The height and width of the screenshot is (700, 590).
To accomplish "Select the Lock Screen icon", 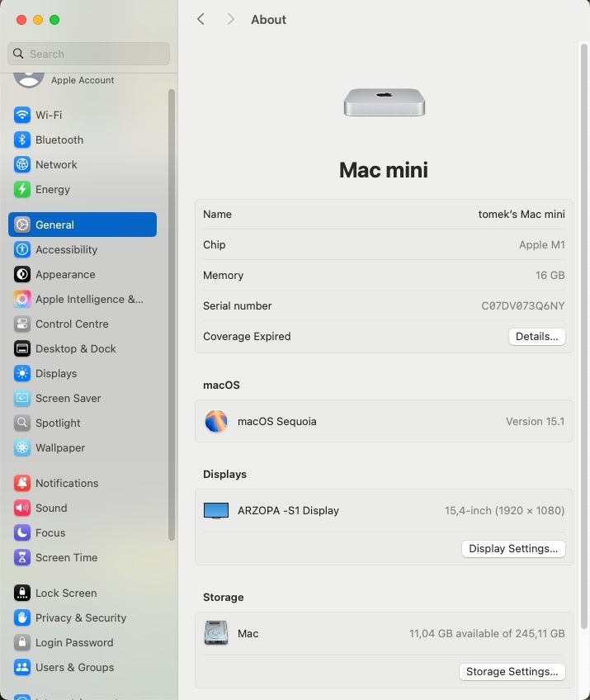I will [x=22, y=593].
